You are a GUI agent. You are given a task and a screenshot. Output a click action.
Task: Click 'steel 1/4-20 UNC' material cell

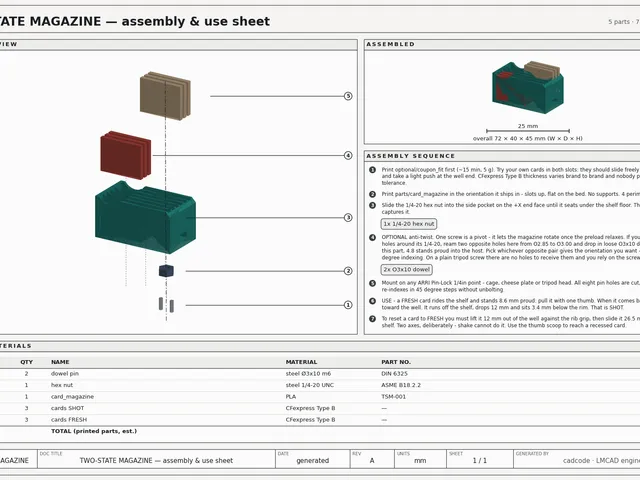pos(309,385)
